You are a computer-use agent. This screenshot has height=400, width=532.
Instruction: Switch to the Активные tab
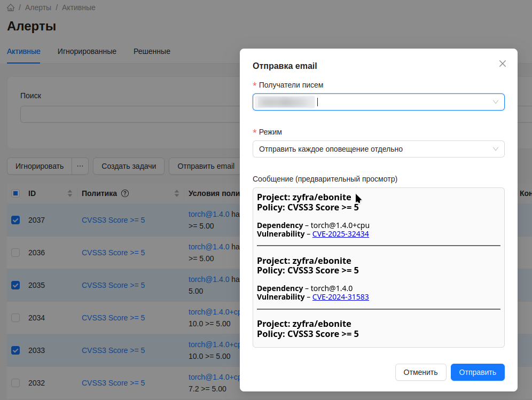coord(24,52)
